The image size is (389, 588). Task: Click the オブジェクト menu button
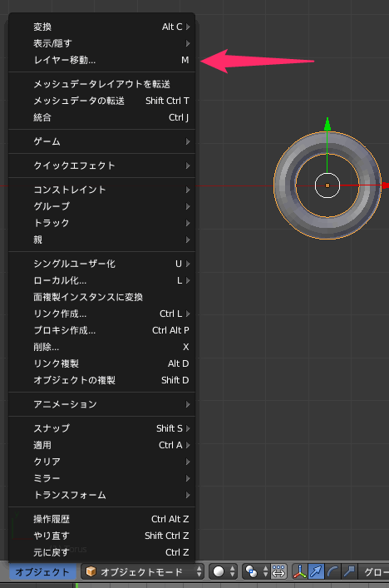(42, 571)
